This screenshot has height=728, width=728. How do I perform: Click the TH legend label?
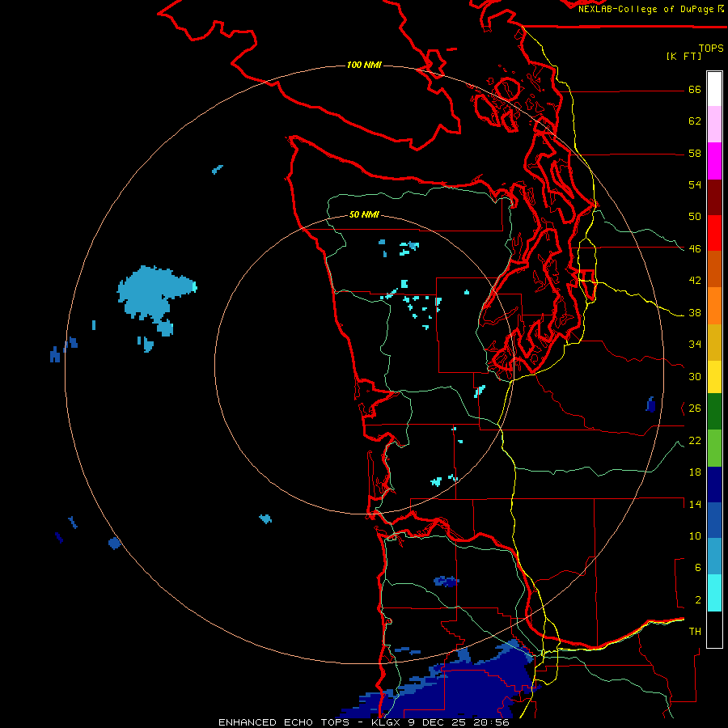click(x=695, y=632)
